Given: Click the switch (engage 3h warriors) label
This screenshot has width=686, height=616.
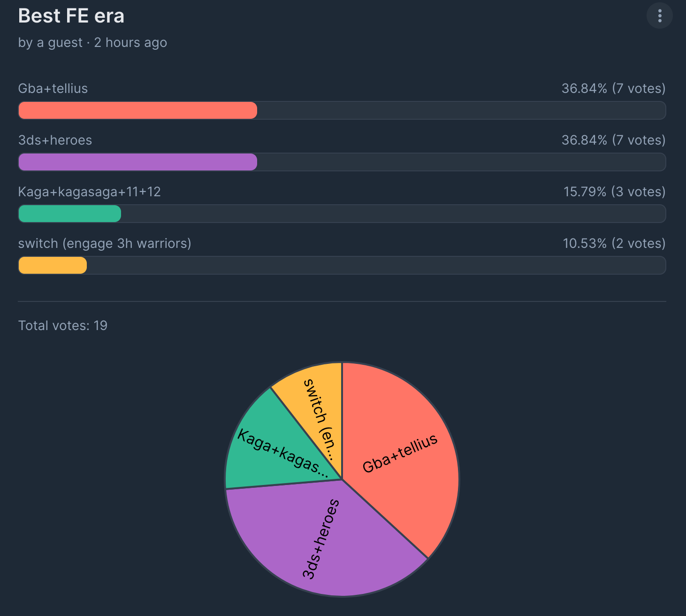Looking at the screenshot, I should pyautogui.click(x=105, y=243).
